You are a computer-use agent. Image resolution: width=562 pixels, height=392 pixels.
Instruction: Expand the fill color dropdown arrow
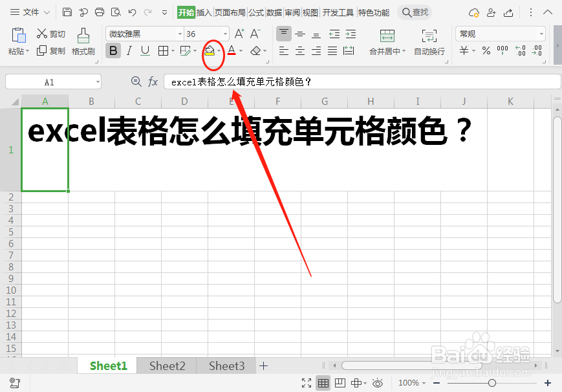[x=219, y=51]
